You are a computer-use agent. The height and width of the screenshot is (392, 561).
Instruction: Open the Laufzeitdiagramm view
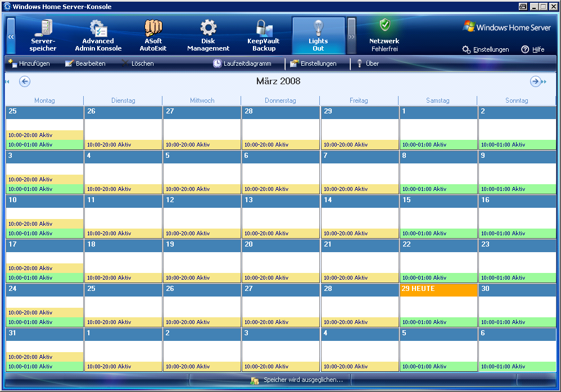point(242,63)
